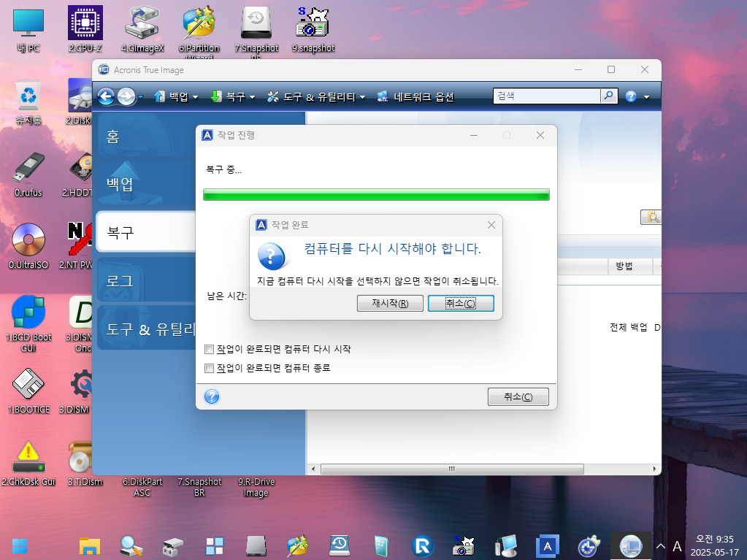The height and width of the screenshot is (560, 747).
Task: Click the horizontal scrollbar in Acronis window
Action: [x=452, y=469]
